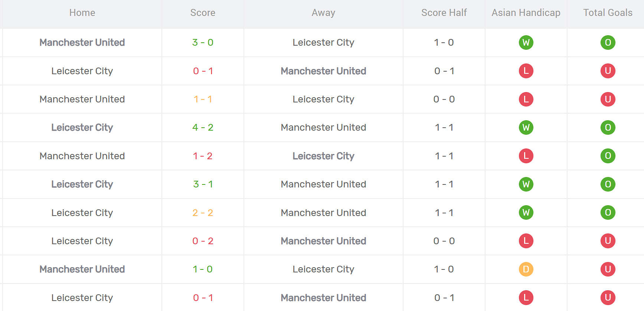
Task: Click the green W badge in the 3 - 0 match row
Action: (x=526, y=42)
